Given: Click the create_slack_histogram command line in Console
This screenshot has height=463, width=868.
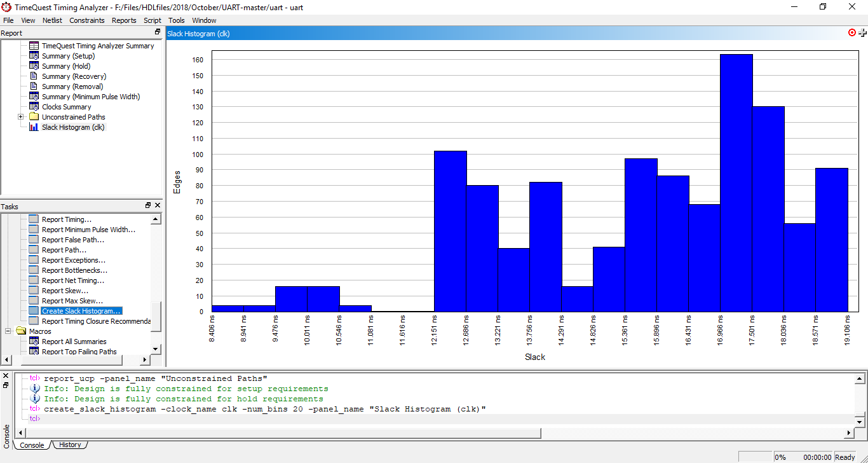Looking at the screenshot, I should pyautogui.click(x=265, y=409).
